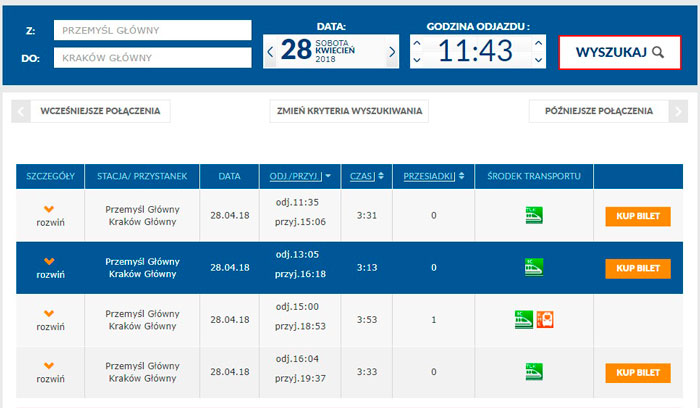
Task: Click the departure station field Przemyśl Główny
Action: tap(152, 30)
